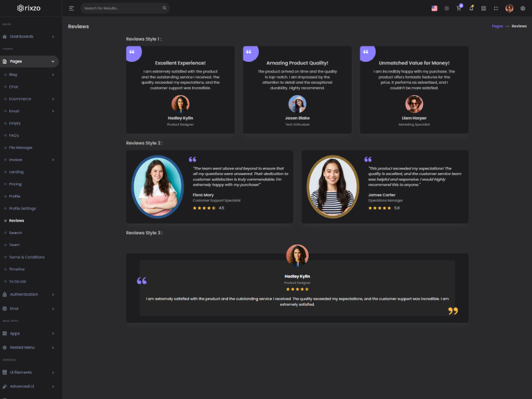Toggle fullscreen mode

(496, 8)
